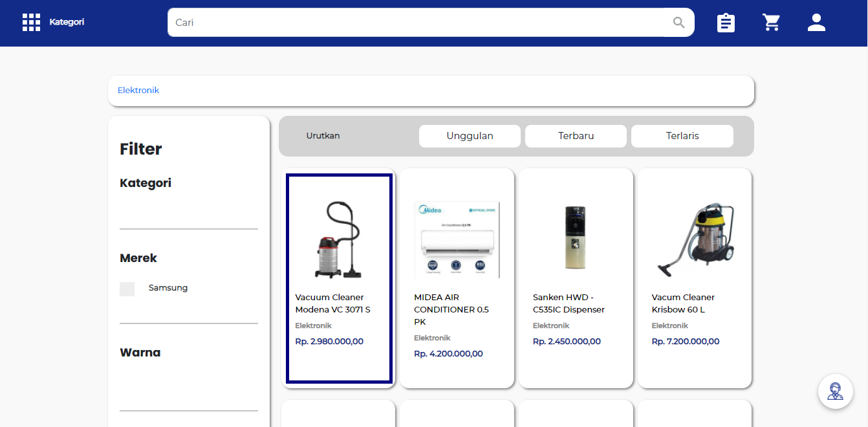Click the Warna filter heading
This screenshot has width=868, height=427.
click(x=140, y=353)
